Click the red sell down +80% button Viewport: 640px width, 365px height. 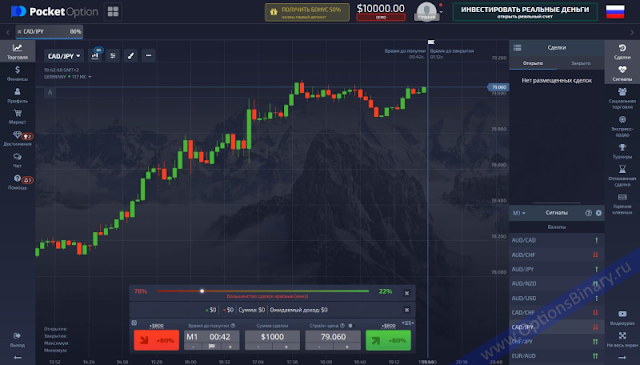click(156, 340)
